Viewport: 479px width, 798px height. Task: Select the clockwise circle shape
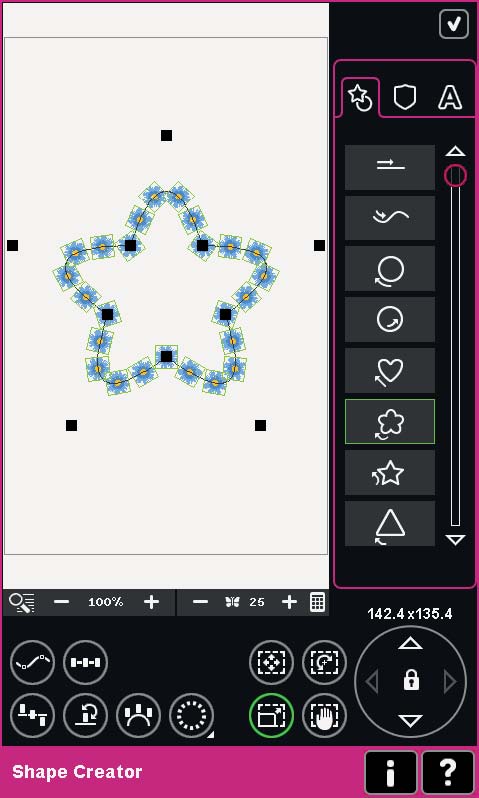click(390, 320)
